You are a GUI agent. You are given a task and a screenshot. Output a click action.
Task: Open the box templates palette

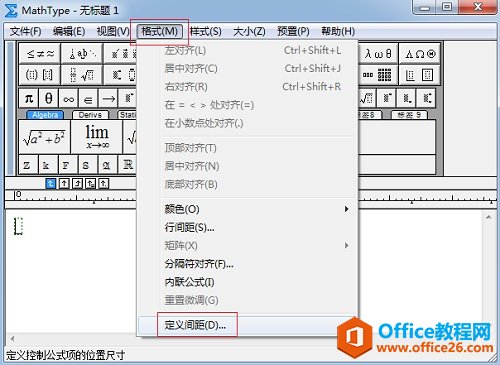tap(420, 75)
